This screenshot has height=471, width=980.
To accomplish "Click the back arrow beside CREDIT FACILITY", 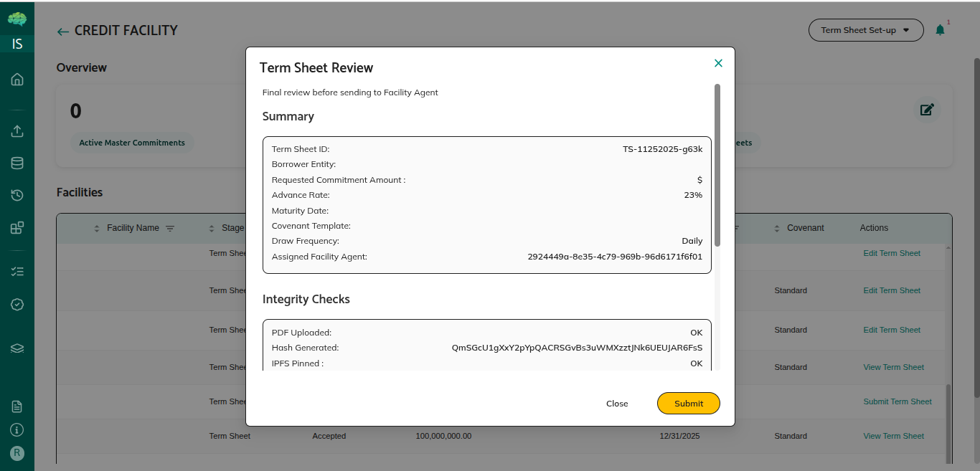I will click(x=63, y=32).
